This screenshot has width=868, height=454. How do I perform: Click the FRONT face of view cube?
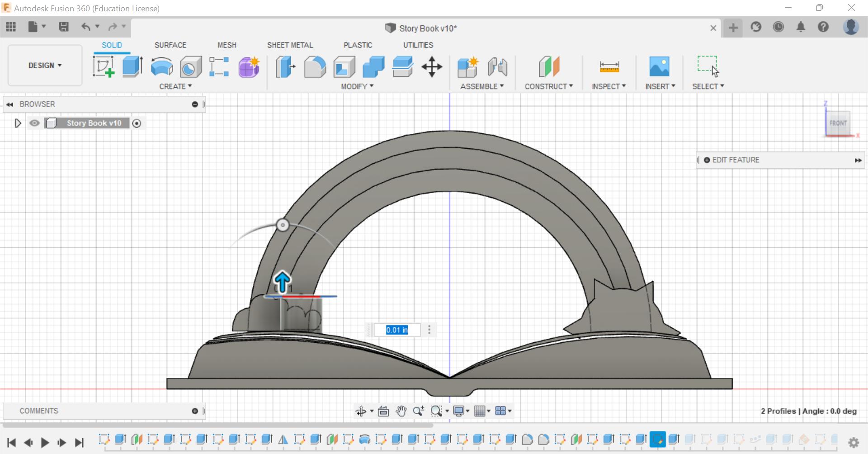(838, 123)
